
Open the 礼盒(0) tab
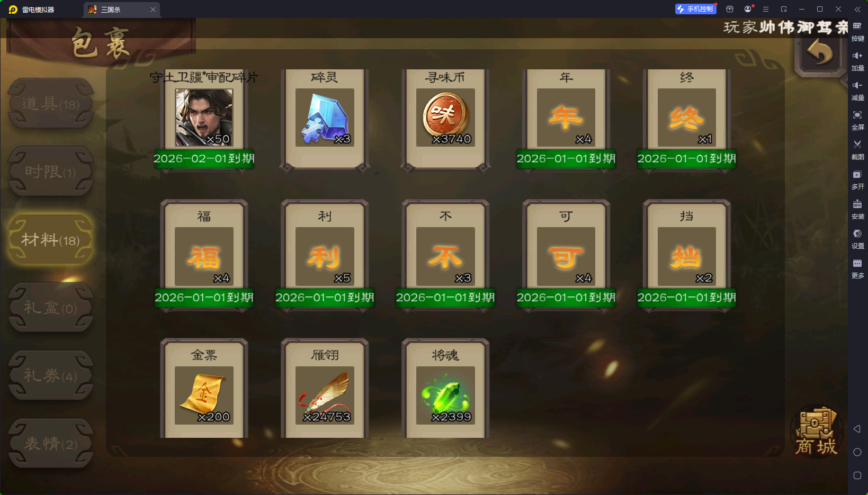click(51, 308)
